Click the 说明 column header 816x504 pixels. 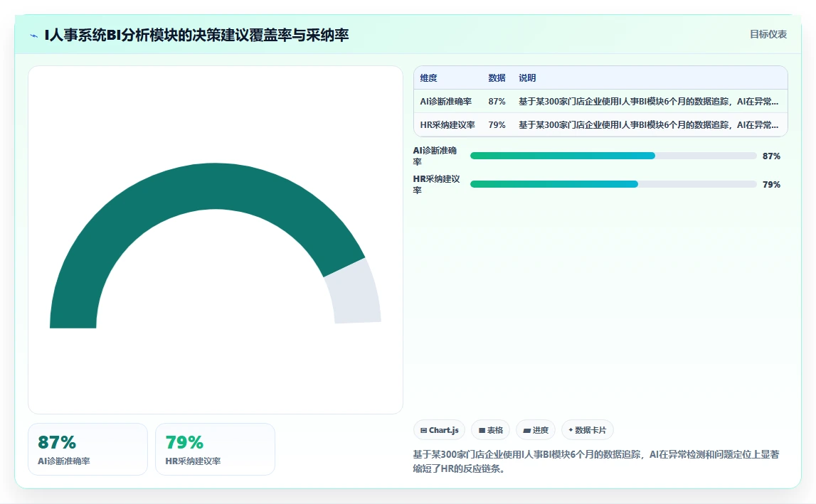(x=527, y=78)
